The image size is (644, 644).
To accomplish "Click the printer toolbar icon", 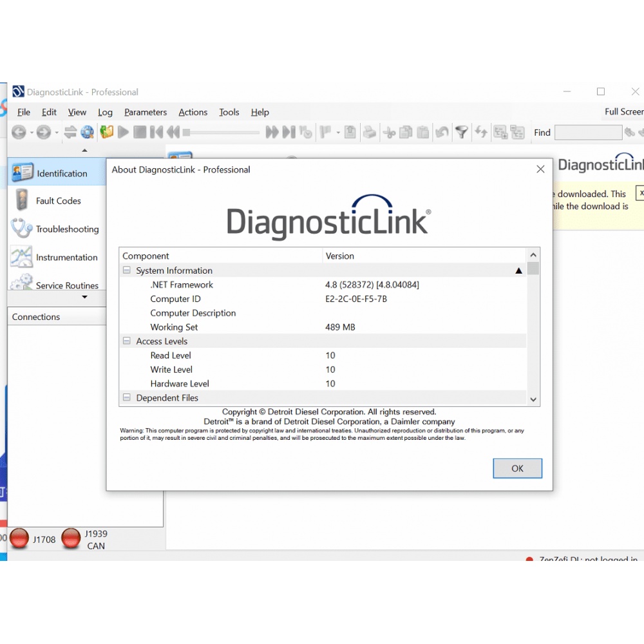I will [x=370, y=132].
